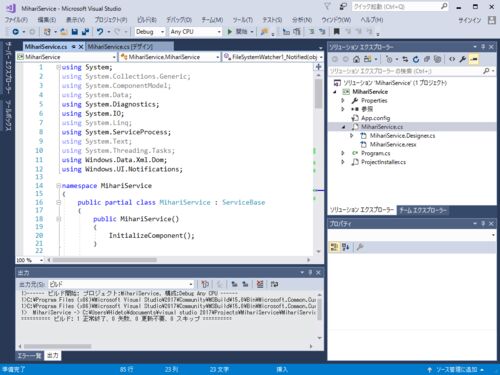The height and width of the screenshot is (375, 500).
Task: Clear all output pane icon
Action: pyautogui.click(x=260, y=284)
